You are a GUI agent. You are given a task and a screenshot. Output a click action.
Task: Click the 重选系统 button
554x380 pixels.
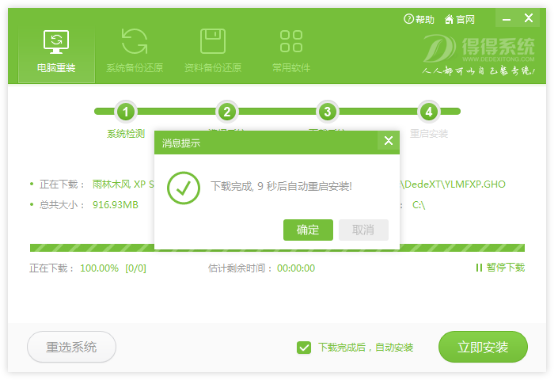[x=71, y=347]
